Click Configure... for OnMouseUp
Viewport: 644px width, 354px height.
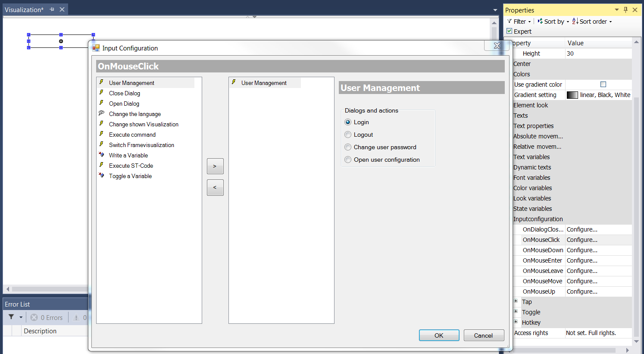598,291
